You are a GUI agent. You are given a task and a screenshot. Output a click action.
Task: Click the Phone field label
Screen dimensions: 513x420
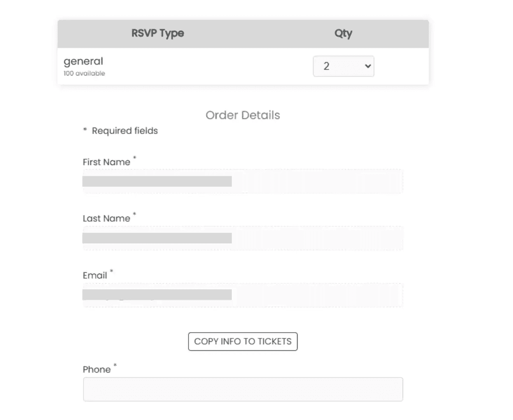(x=96, y=369)
